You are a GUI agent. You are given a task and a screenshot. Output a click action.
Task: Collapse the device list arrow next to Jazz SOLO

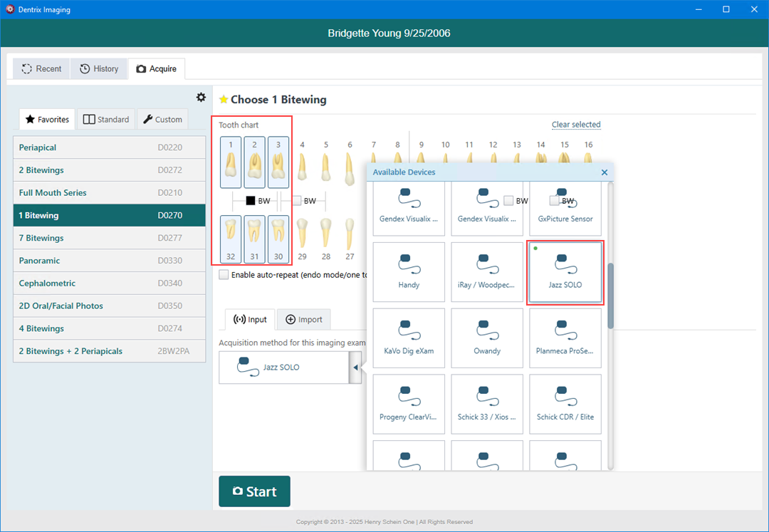(x=355, y=367)
